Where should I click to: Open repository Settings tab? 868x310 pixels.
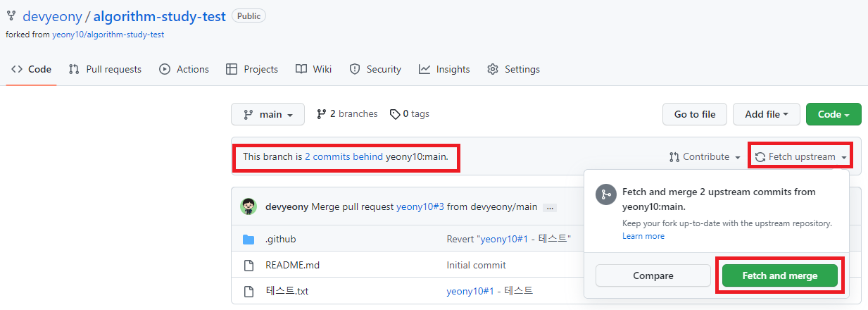514,69
